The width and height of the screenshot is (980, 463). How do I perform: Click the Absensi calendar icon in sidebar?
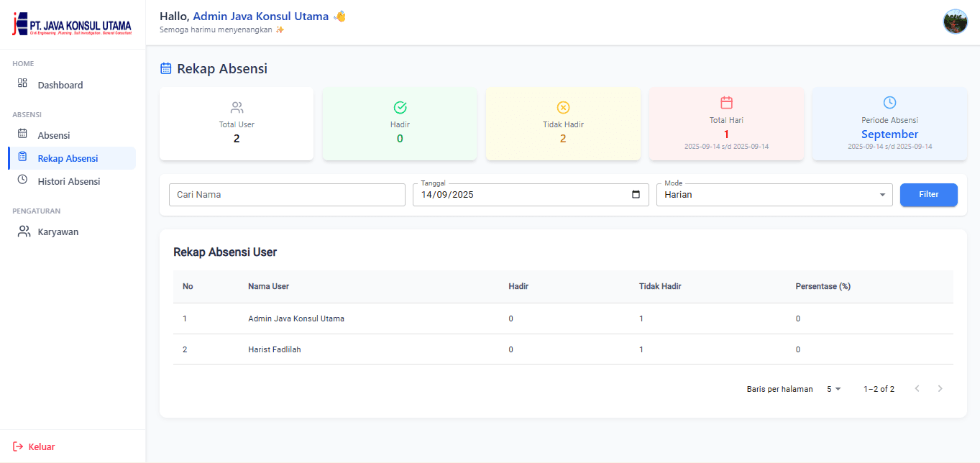pyautogui.click(x=22, y=134)
